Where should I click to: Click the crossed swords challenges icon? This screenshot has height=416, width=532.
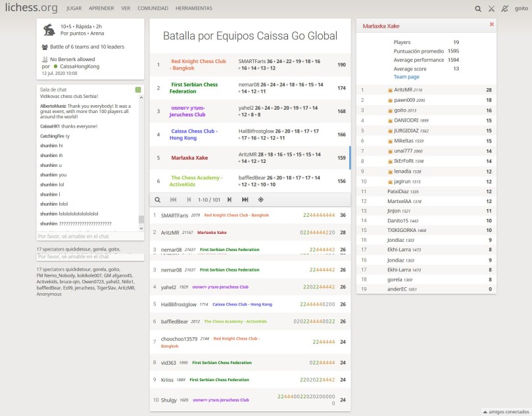[491, 9]
